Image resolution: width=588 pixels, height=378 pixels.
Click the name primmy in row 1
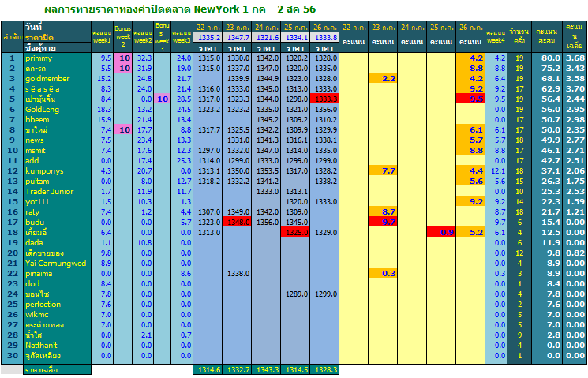(x=39, y=58)
